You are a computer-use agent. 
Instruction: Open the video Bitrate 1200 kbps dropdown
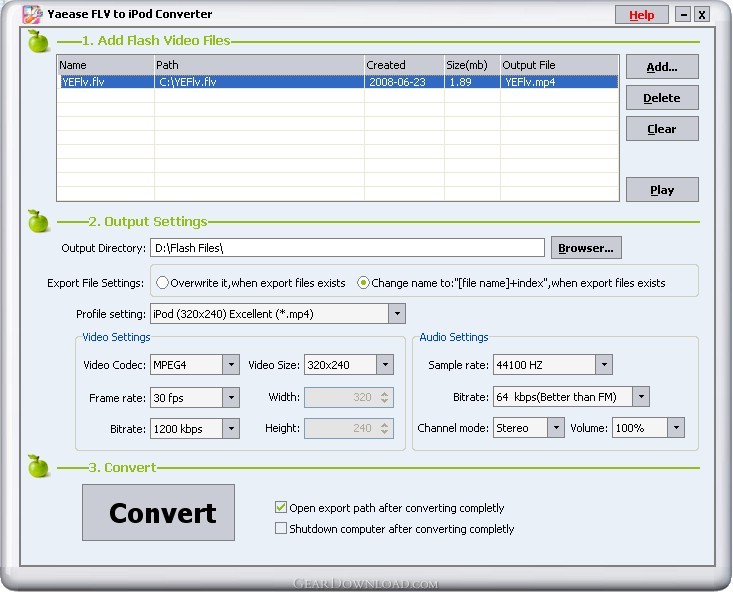tap(231, 429)
